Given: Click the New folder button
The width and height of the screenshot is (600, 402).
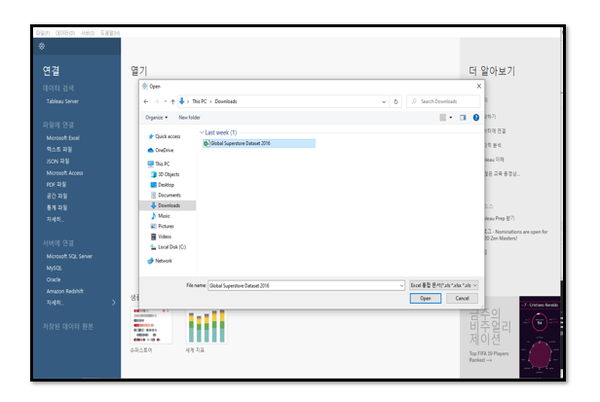Looking at the screenshot, I should [189, 117].
